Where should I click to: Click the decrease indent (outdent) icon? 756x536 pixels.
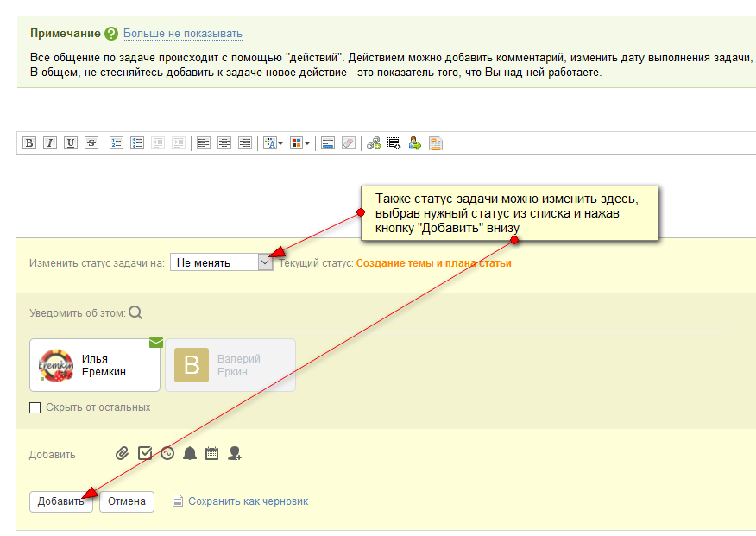[x=158, y=143]
